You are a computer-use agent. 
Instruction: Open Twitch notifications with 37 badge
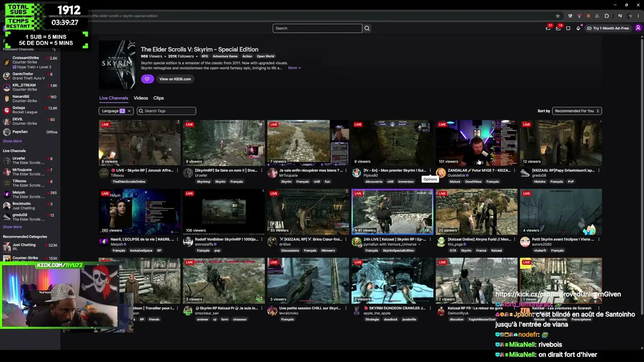pos(548,28)
